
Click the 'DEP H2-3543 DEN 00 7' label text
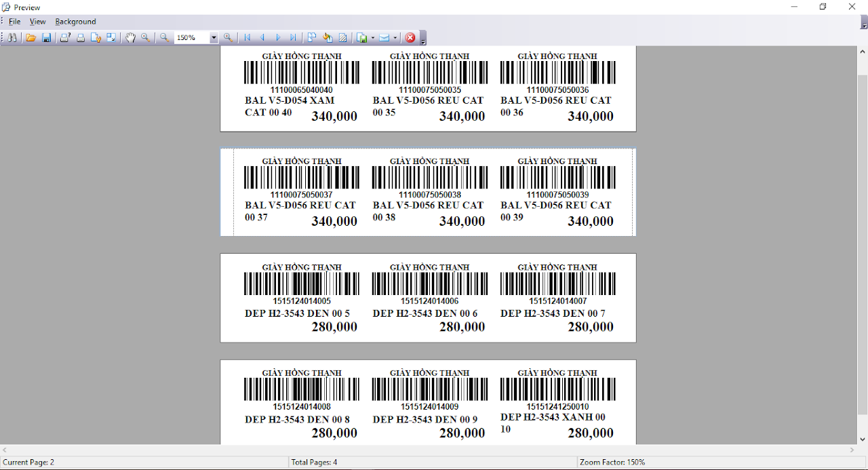[x=553, y=313]
